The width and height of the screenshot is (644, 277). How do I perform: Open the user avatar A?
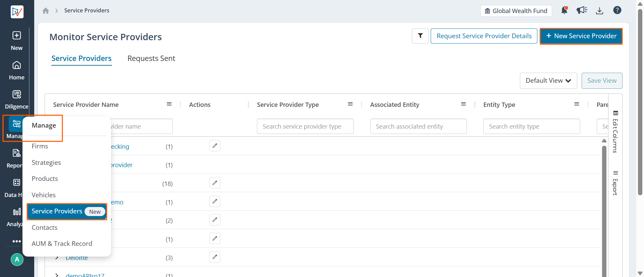17,260
